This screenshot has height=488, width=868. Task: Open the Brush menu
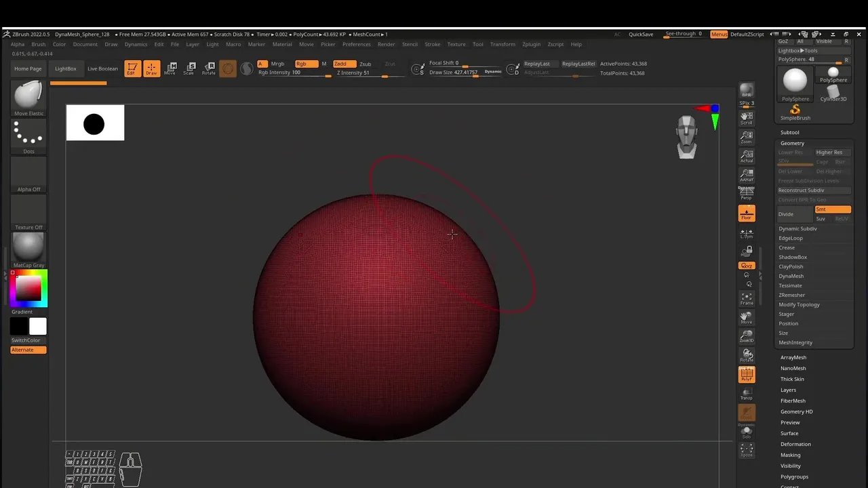pos(39,44)
